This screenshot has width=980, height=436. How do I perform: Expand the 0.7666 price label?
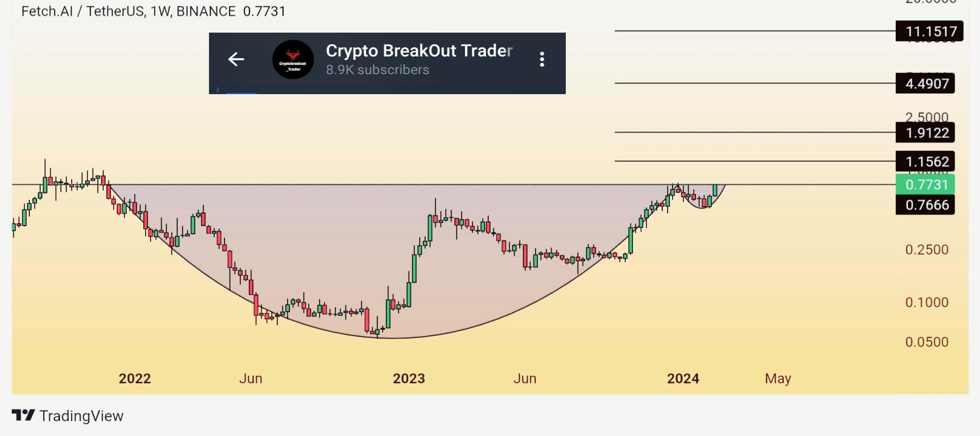point(926,205)
